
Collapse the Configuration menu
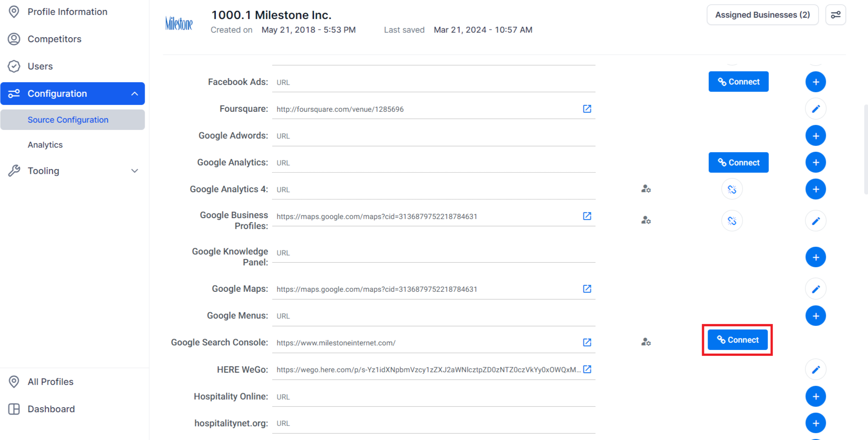[x=73, y=94]
